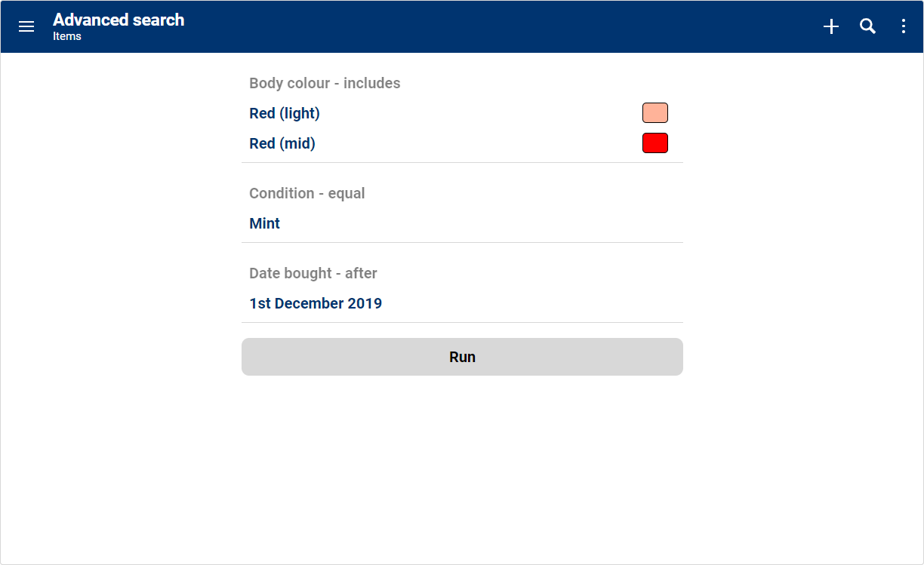
Task: Open the three-dot more options menu
Action: 904,27
